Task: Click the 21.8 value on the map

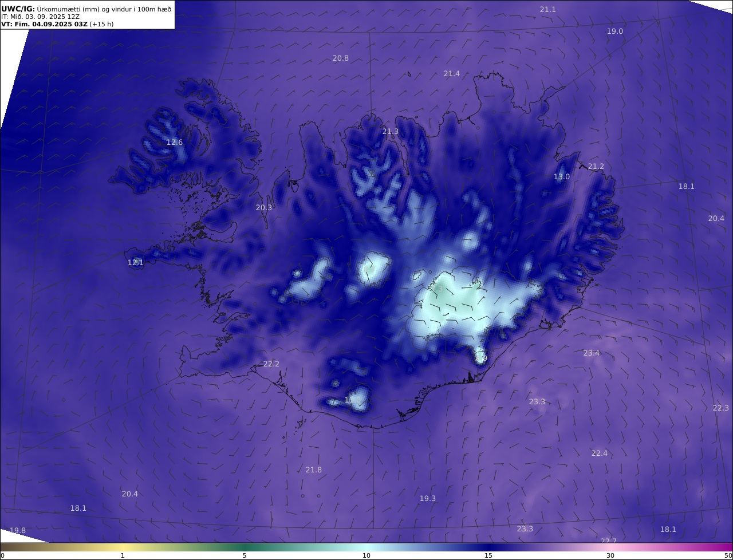Action: pyautogui.click(x=314, y=470)
